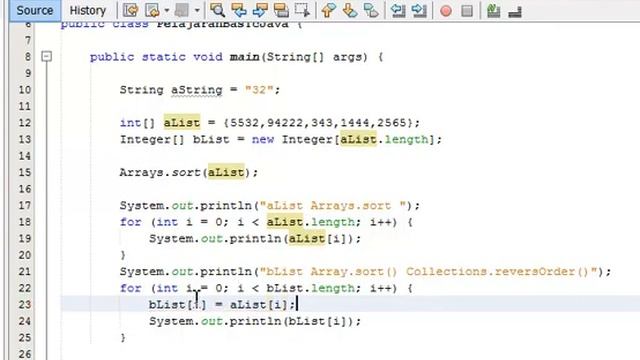Click line number 15 in gutter
This screenshot has width=640, height=360.
pos(25,172)
